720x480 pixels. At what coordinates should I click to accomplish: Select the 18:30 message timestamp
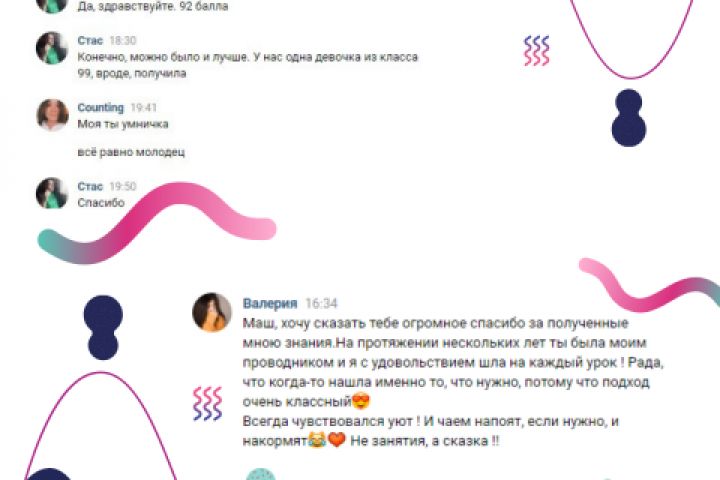123,40
